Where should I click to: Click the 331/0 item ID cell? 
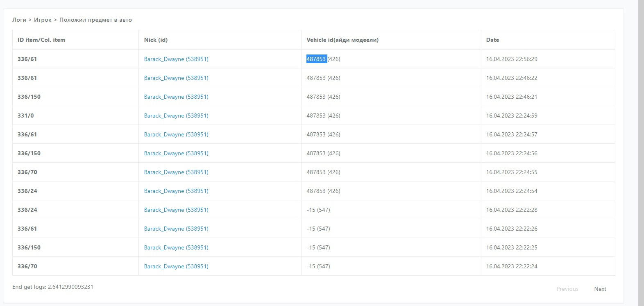pos(26,116)
